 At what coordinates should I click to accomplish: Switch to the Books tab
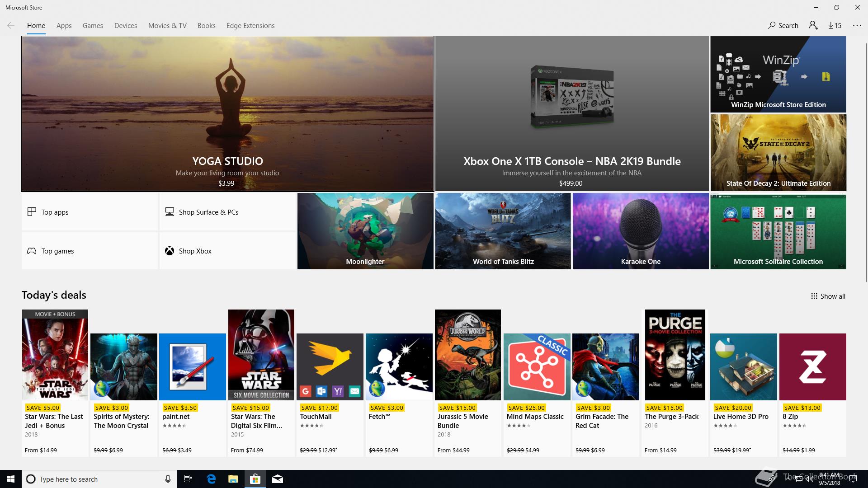[206, 26]
